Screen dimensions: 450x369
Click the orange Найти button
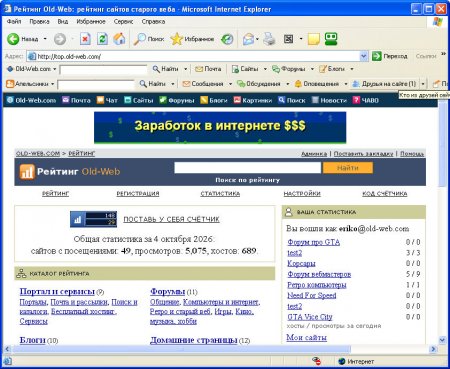[x=348, y=168]
